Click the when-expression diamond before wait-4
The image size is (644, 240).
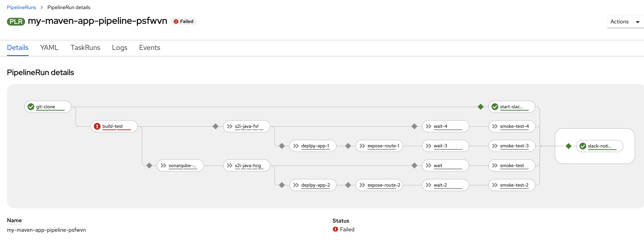[x=415, y=126]
